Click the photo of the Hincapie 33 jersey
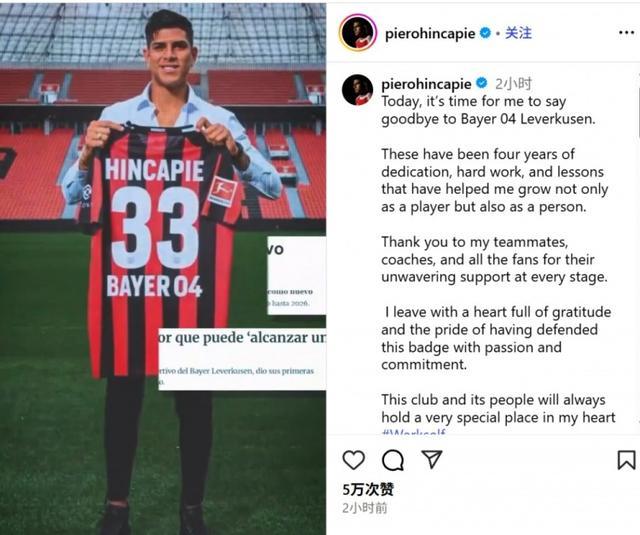The height and width of the screenshot is (535, 640). (163, 267)
